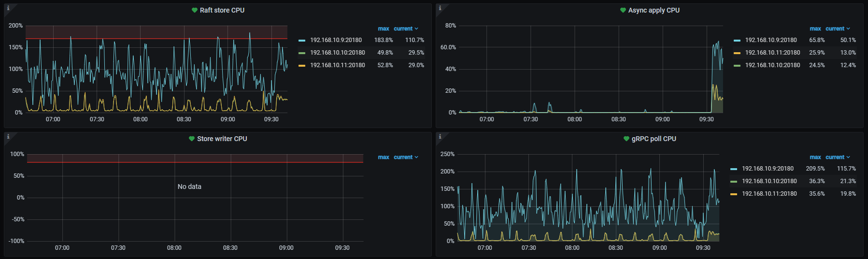
Task: Click the green heart alert icon beside gRPC poll CPU
Action: (626, 139)
